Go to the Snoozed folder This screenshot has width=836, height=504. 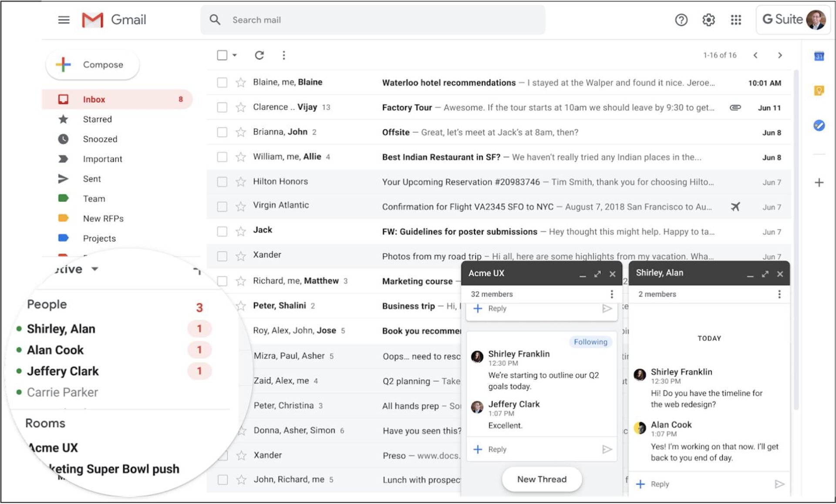coord(100,139)
